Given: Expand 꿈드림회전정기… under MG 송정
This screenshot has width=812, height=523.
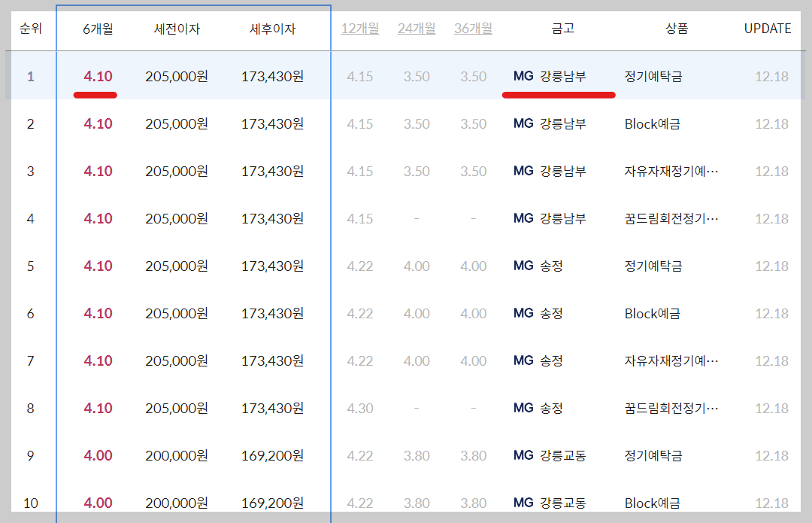Looking at the screenshot, I should [671, 407].
